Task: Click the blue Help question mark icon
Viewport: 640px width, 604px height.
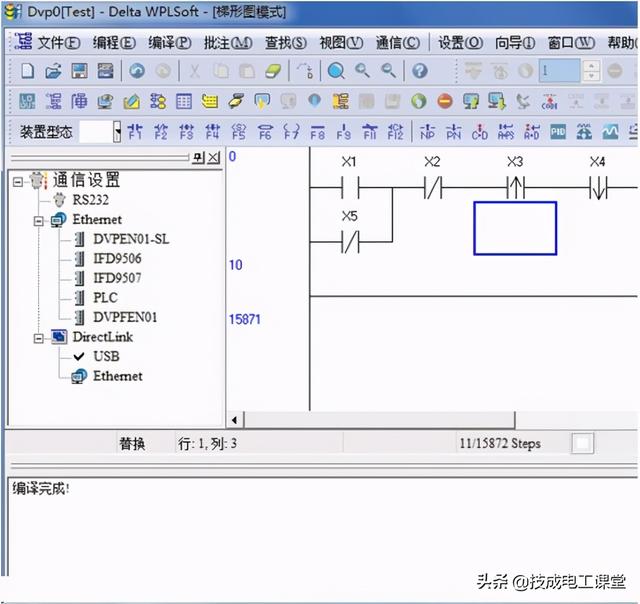Action: tap(420, 71)
